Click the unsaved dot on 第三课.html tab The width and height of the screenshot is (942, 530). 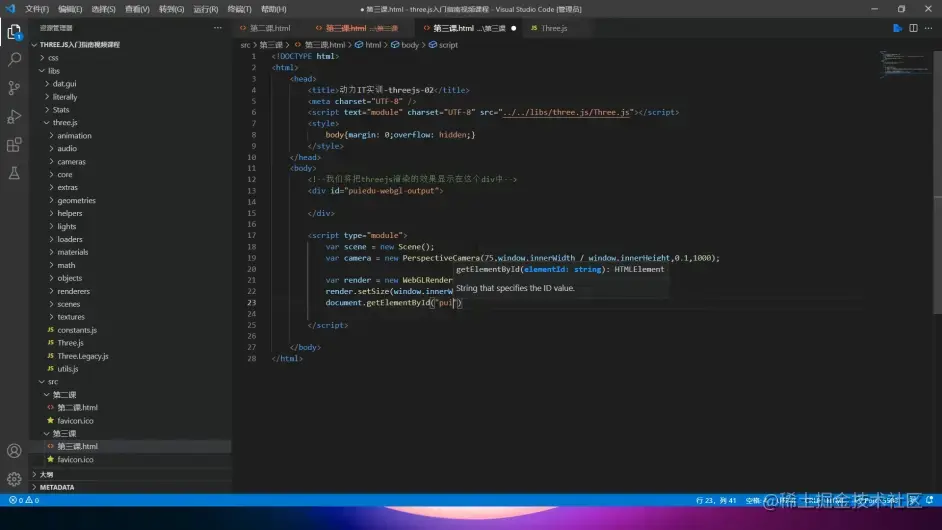pos(514,28)
